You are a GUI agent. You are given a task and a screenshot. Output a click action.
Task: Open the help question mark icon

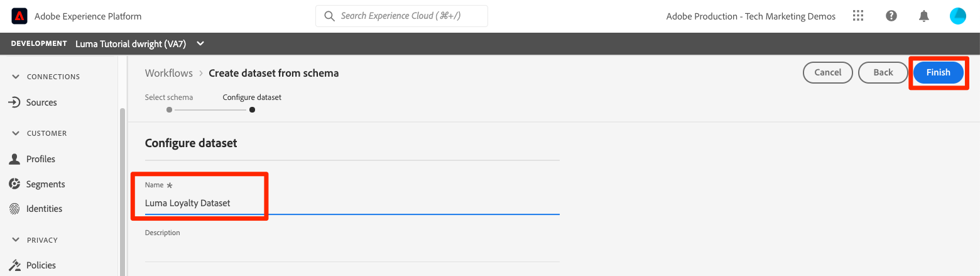click(x=891, y=16)
